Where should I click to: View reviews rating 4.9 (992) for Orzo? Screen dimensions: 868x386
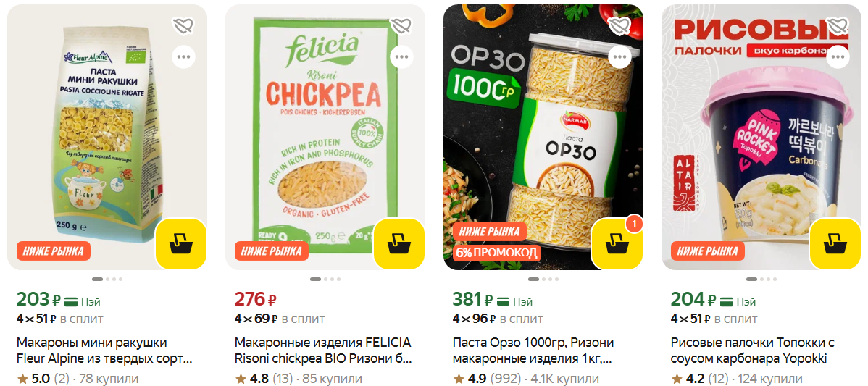point(487,379)
